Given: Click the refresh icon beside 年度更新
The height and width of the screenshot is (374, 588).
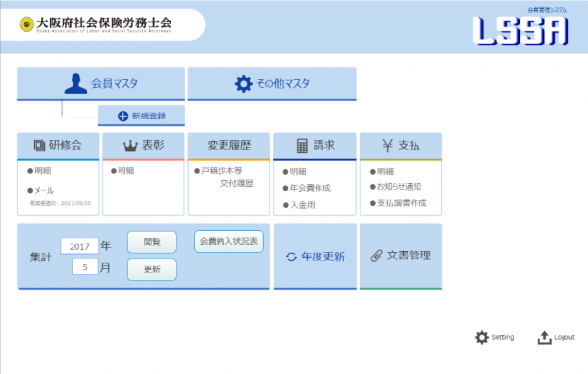Looking at the screenshot, I should tap(291, 257).
